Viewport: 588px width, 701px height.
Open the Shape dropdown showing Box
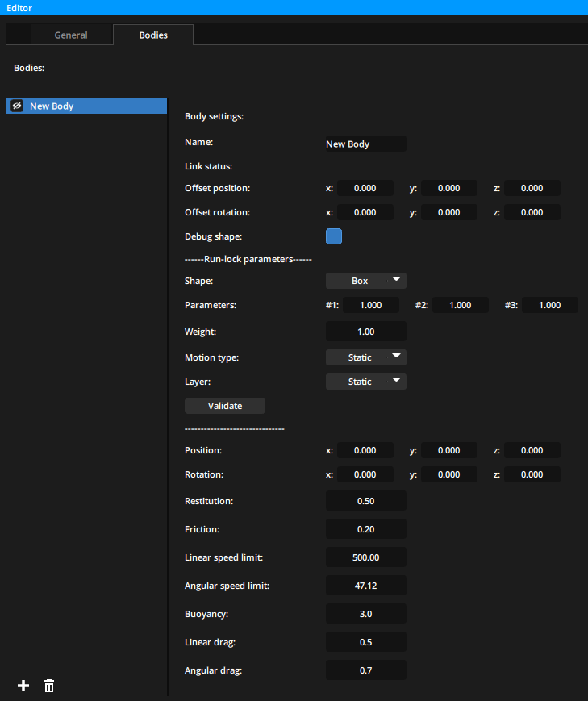pos(365,280)
